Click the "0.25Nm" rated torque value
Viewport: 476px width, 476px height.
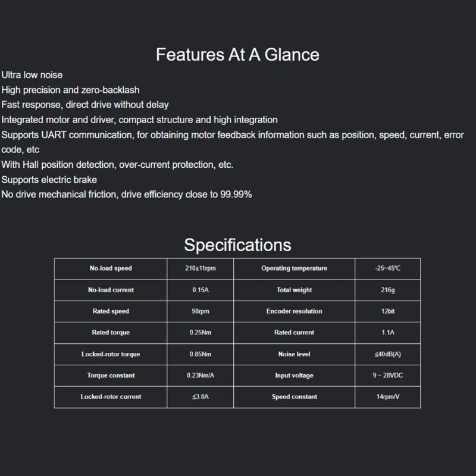[201, 333]
